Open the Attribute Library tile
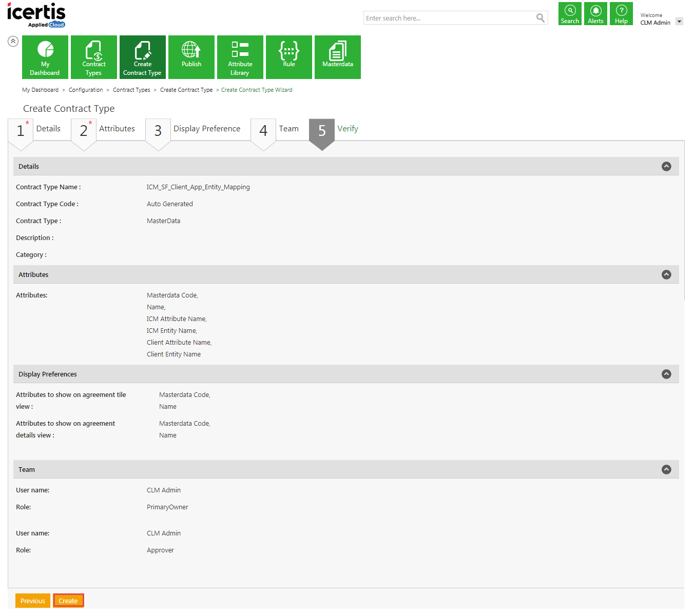This screenshot has height=616, width=694. tap(240, 57)
